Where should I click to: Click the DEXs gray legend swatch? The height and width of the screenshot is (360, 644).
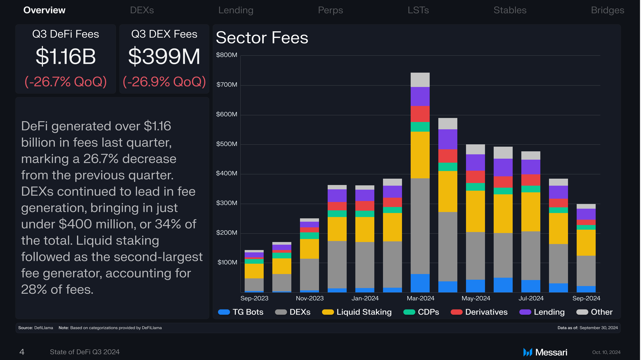click(281, 312)
